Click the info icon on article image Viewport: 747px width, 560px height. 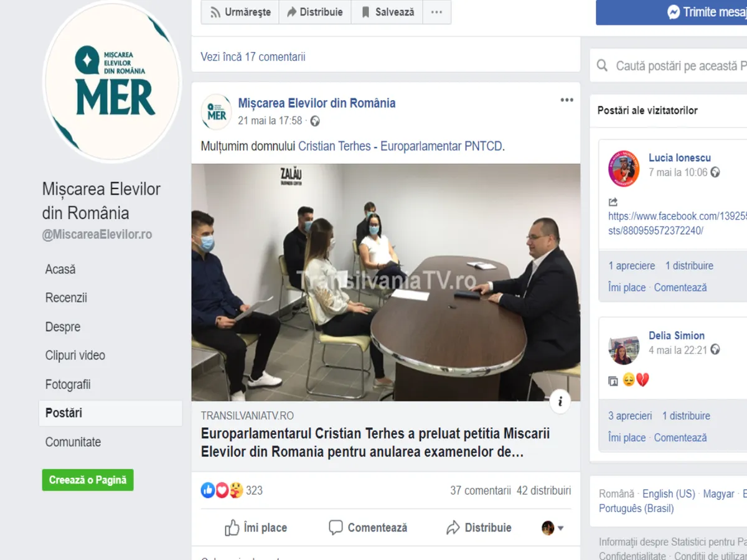tap(560, 401)
